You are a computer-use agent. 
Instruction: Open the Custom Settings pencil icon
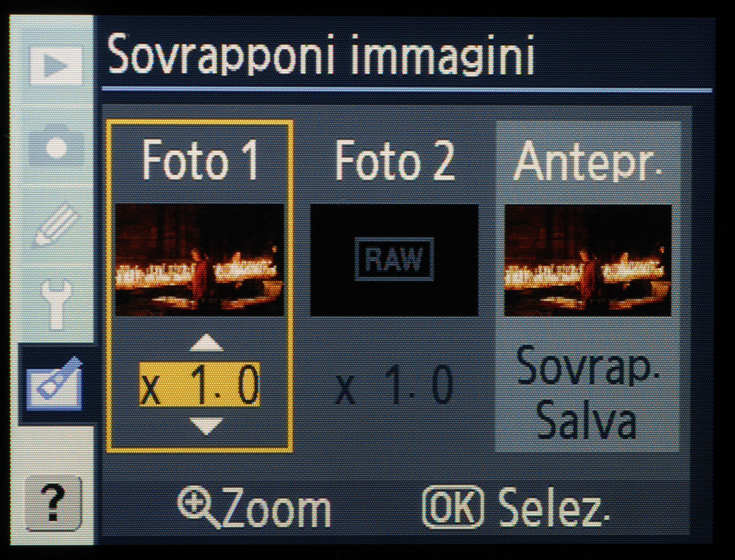pyautogui.click(x=56, y=225)
